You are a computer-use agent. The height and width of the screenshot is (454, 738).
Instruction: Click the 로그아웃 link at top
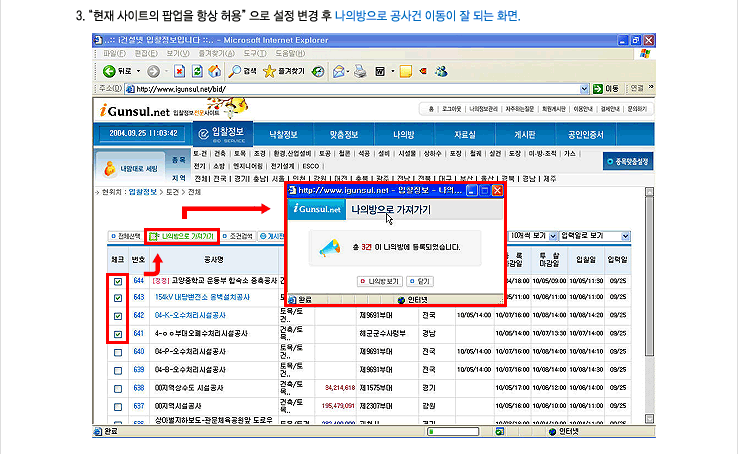coord(451,109)
